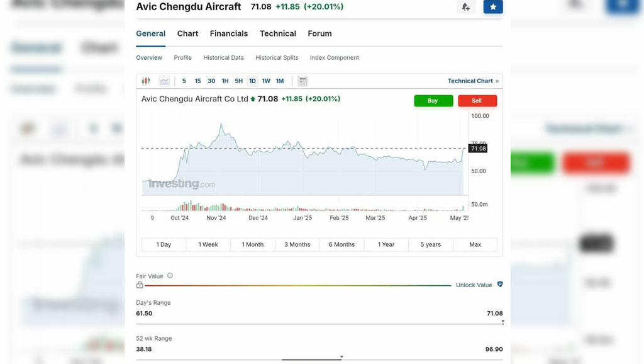This screenshot has height=364, width=644.
Task: Click the 52 wk Range marker
Action: 341,357
